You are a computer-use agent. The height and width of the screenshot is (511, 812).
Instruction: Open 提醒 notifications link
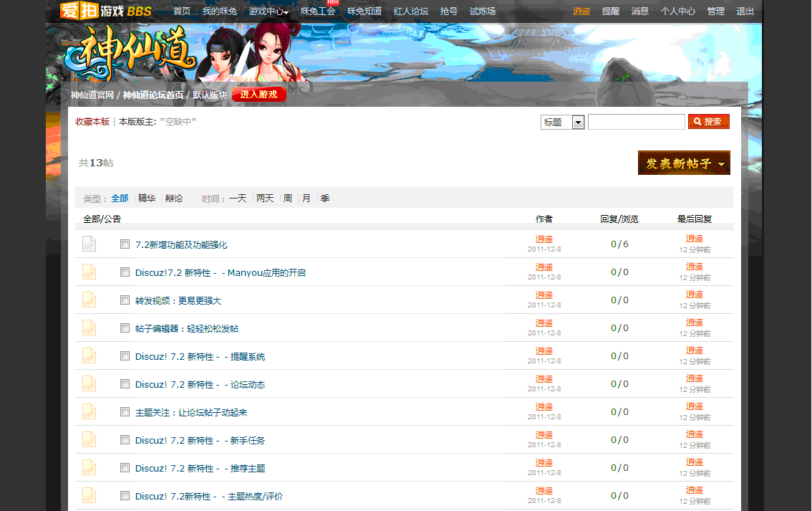611,11
